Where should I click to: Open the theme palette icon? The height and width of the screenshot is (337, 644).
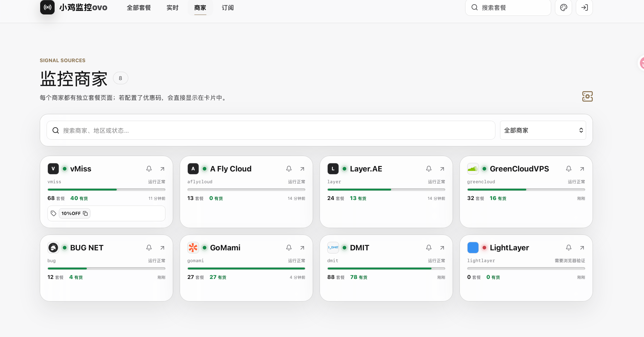pyautogui.click(x=563, y=7)
